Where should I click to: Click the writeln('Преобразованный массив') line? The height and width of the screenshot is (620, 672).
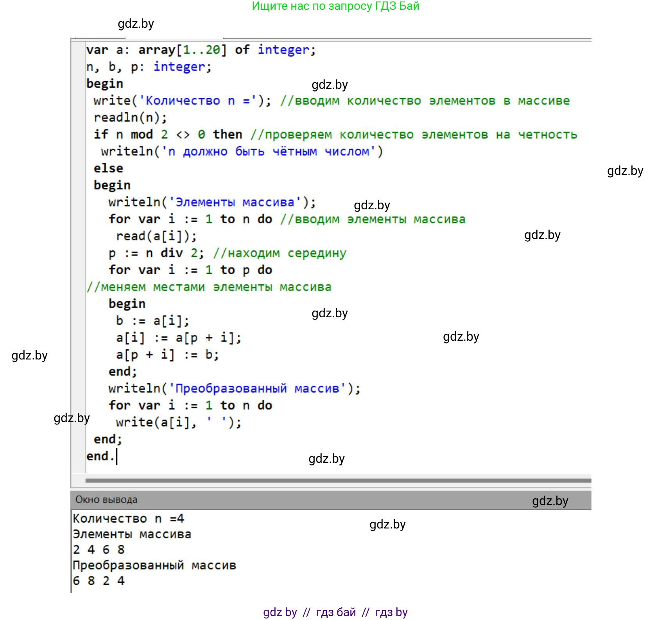(x=234, y=388)
